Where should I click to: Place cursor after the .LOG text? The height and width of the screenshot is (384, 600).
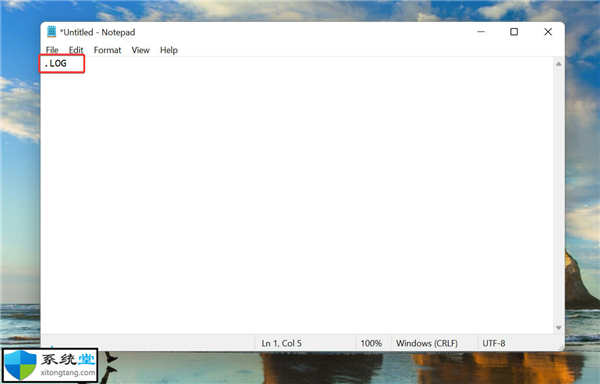coord(67,63)
